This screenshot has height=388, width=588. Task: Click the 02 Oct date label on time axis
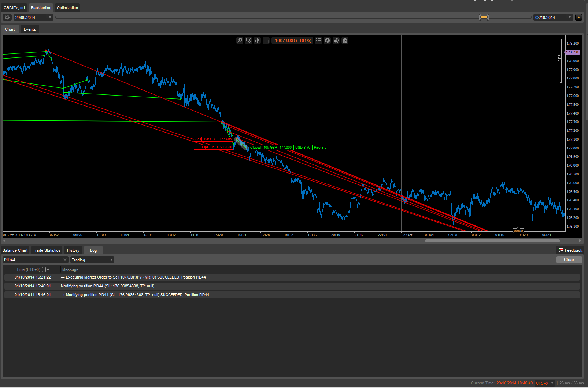coord(407,235)
